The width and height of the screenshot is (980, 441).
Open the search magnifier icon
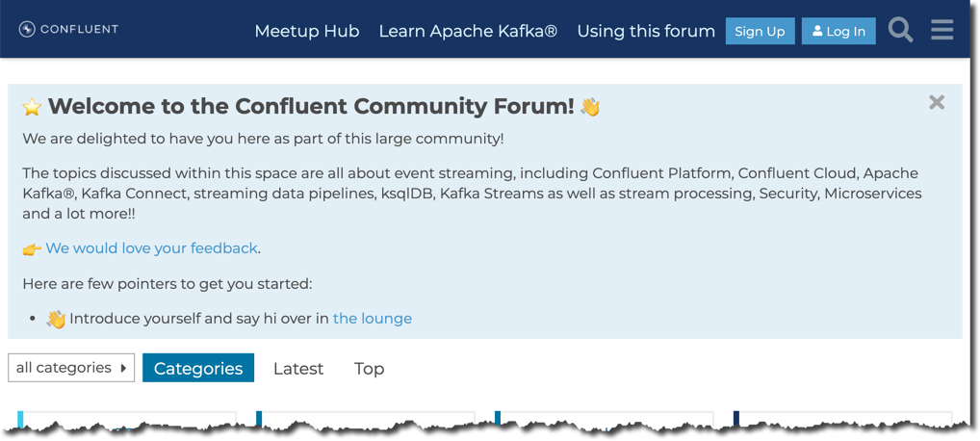[x=901, y=30]
